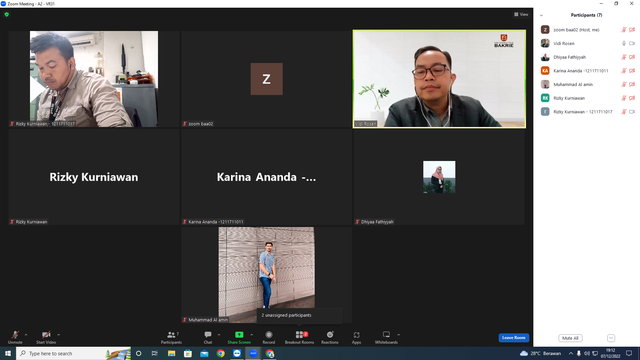Toggle muted mic icon for Muhammad Al amin
This screenshot has width=640, height=360.
(x=624, y=84)
